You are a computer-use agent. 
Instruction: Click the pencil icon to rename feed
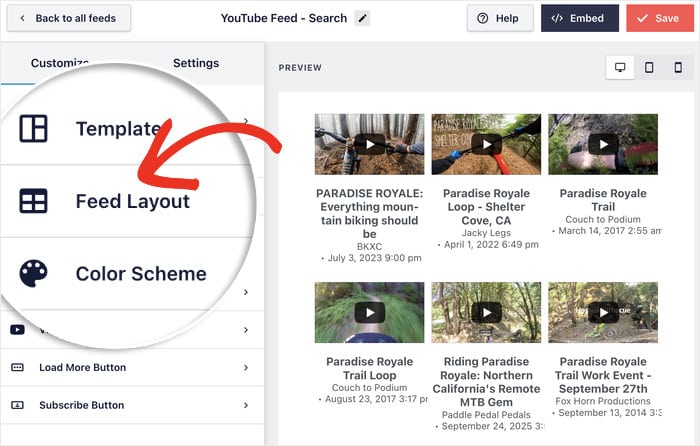(362, 18)
